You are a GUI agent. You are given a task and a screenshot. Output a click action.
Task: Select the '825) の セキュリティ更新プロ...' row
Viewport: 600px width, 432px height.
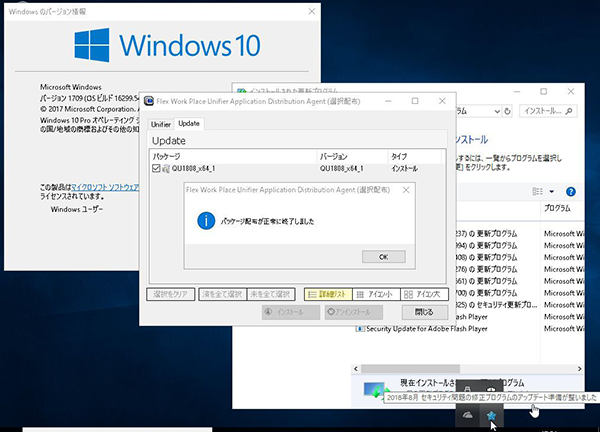(x=520, y=305)
